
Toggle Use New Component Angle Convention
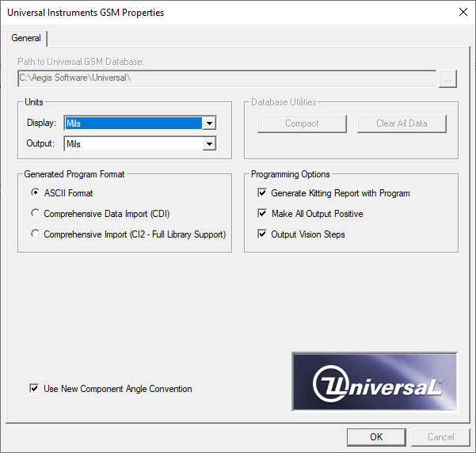(34, 389)
